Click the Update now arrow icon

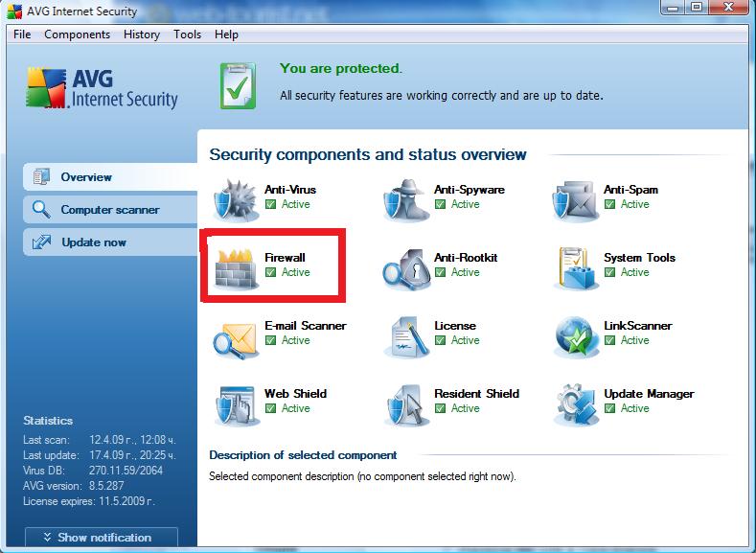tap(41, 242)
